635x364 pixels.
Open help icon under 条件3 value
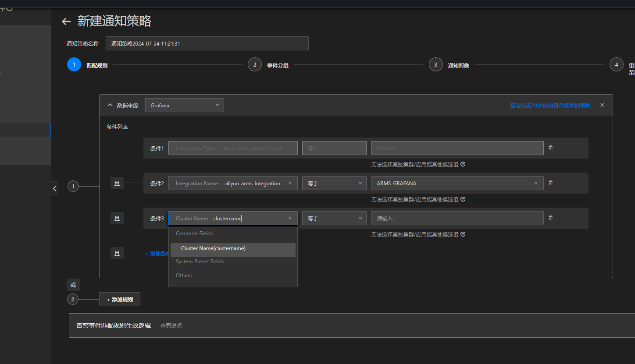pos(463,234)
